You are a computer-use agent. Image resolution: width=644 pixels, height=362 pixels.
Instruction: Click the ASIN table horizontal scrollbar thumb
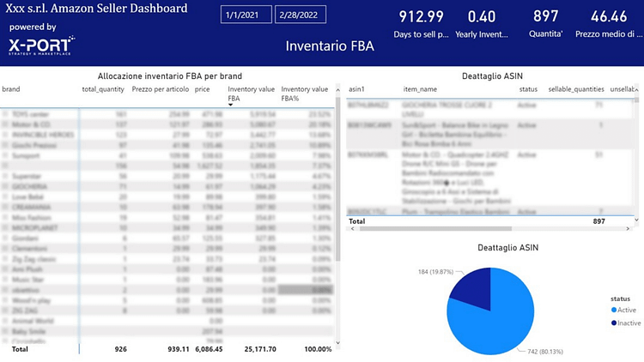click(435, 229)
